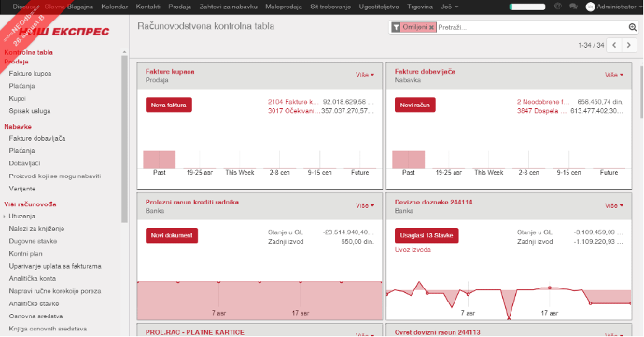Select Dobavljači in sidebar
The width and height of the screenshot is (644, 337).
pyautogui.click(x=24, y=163)
